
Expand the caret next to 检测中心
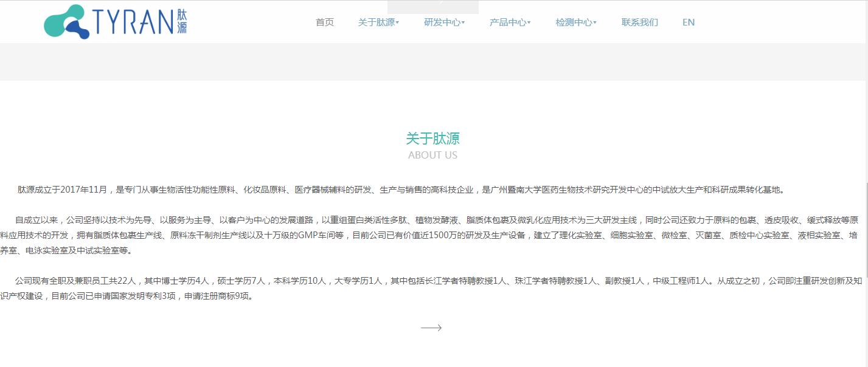595,23
